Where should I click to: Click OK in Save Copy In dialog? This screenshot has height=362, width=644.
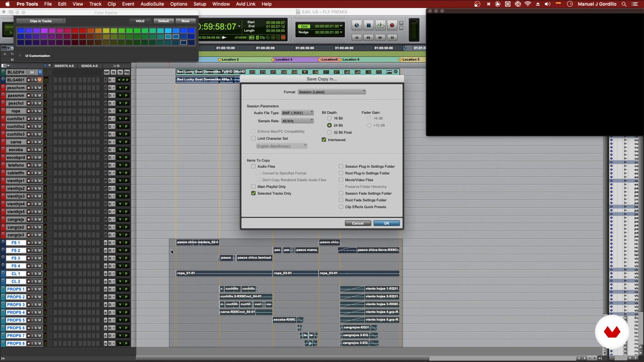[386, 223]
